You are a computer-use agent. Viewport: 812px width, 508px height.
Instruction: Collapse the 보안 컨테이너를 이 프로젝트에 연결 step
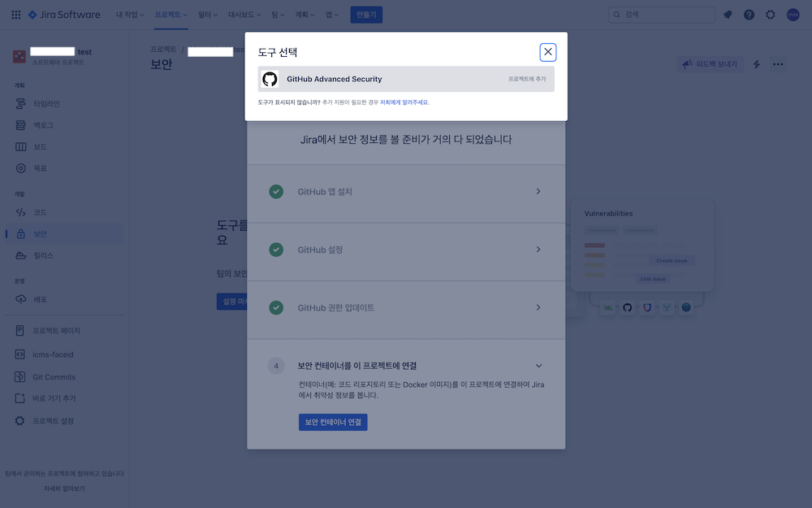(x=538, y=366)
